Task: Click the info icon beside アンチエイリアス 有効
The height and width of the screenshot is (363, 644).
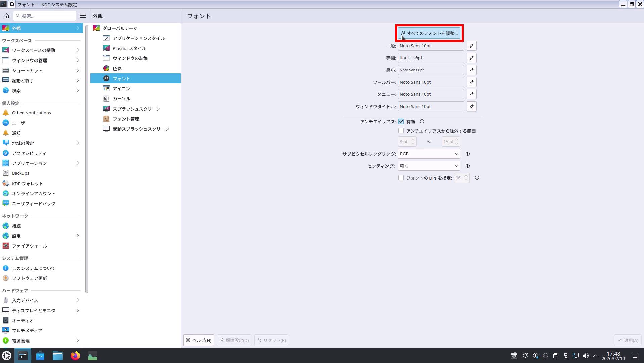Action: (x=422, y=121)
